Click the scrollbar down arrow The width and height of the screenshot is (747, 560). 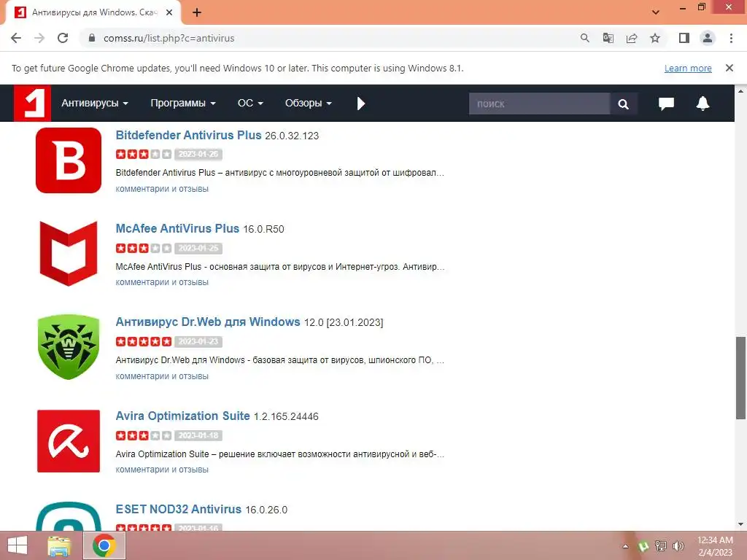740,524
